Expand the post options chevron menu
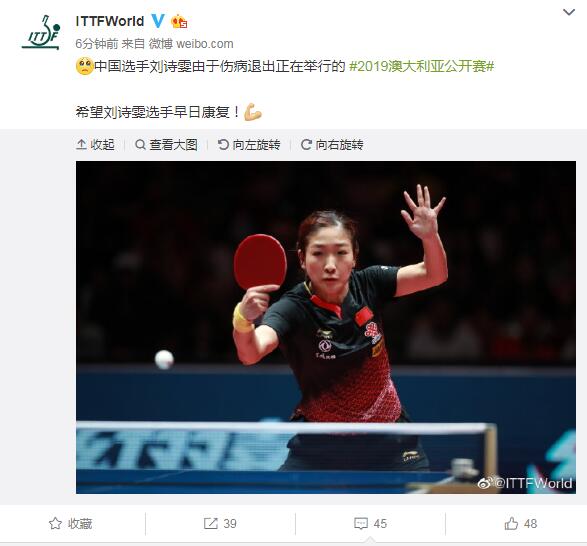The image size is (587, 546). (x=569, y=12)
